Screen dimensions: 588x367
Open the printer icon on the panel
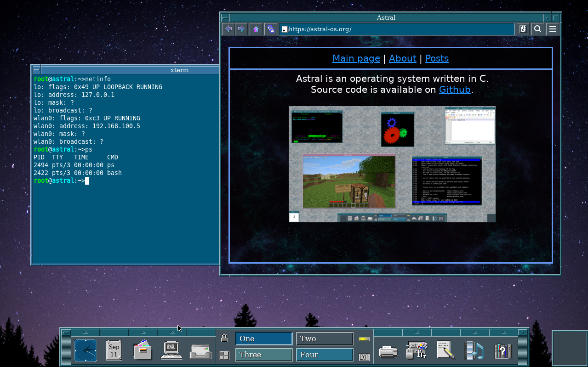(388, 352)
